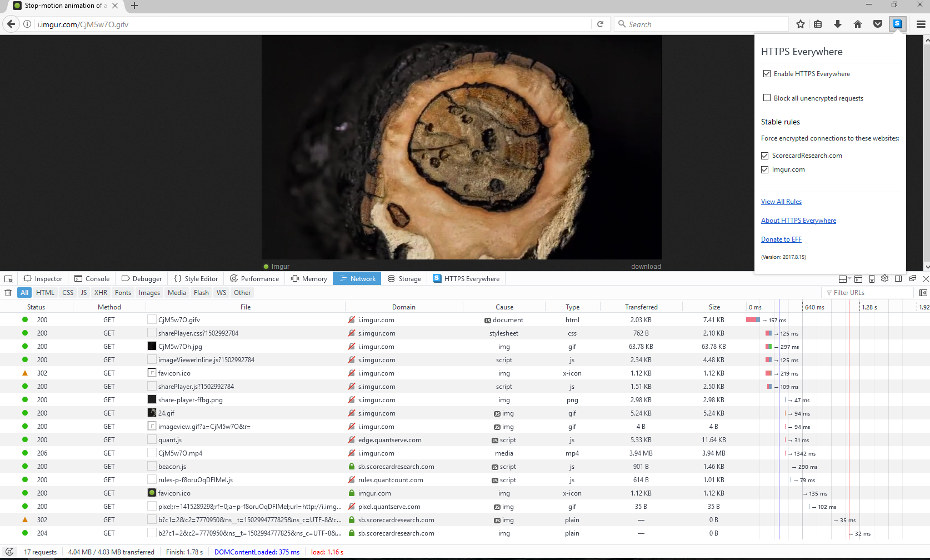The width and height of the screenshot is (930, 560).
Task: Open the HTTPS Everywhere devtools tab
Action: (466, 279)
